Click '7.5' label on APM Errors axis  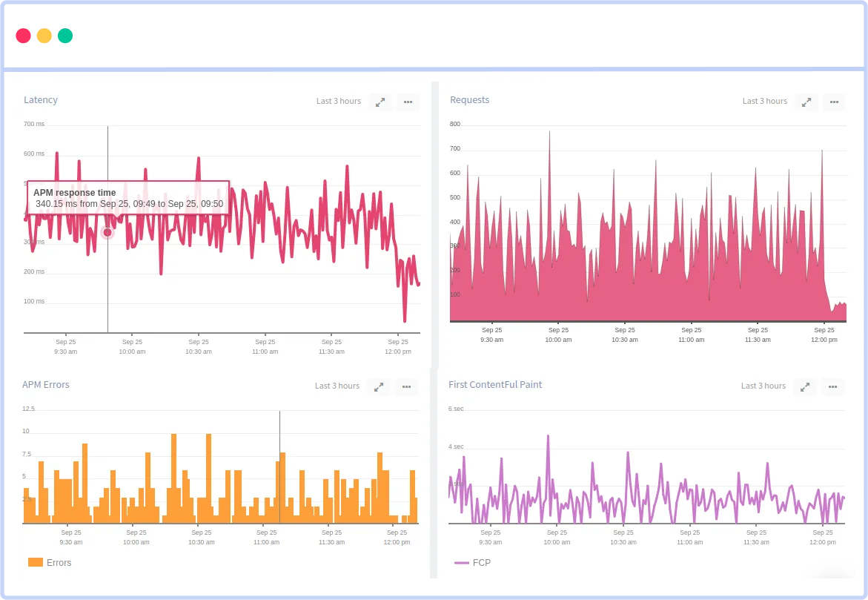pos(27,455)
